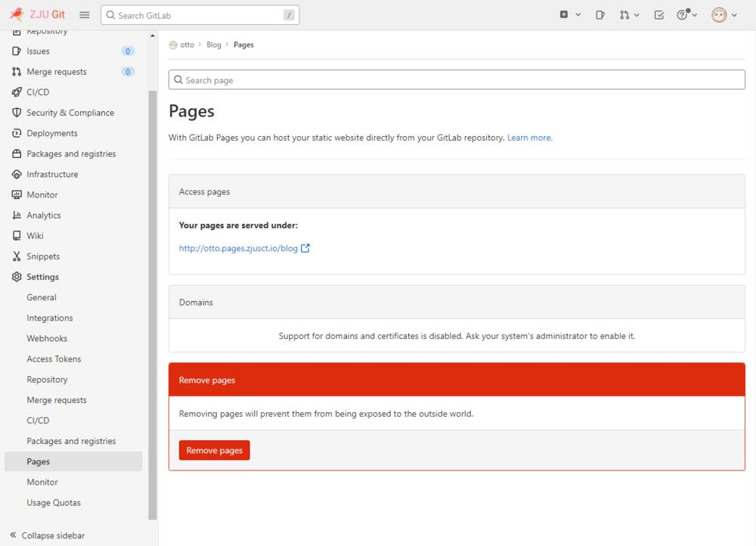Select Webhooks under Settings
756x546 pixels.
47,339
